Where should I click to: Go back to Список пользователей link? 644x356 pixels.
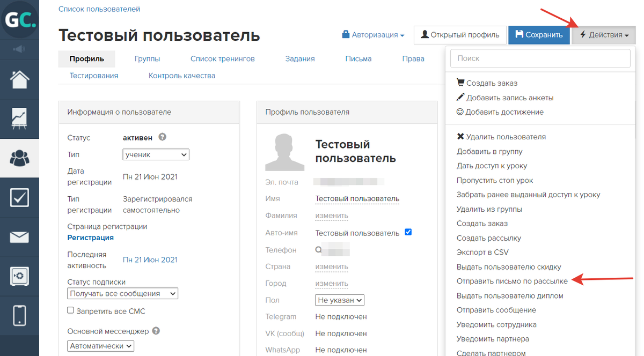pos(99,9)
